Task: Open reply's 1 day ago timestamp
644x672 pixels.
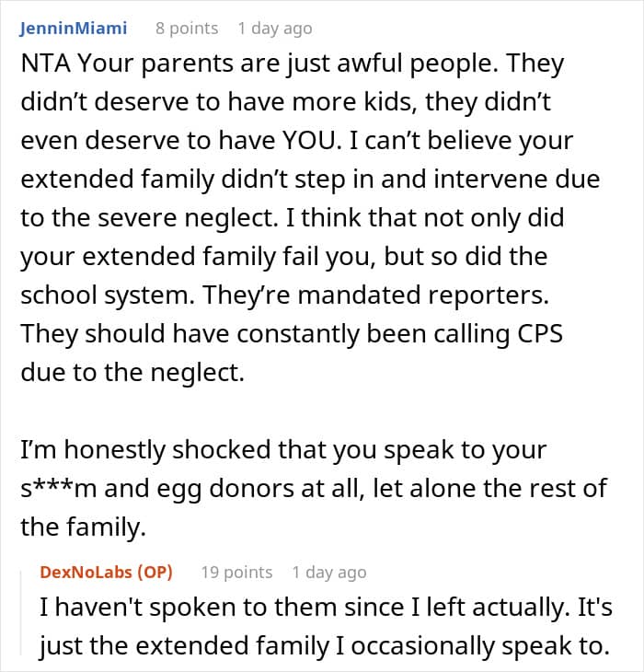Action: [x=329, y=573]
